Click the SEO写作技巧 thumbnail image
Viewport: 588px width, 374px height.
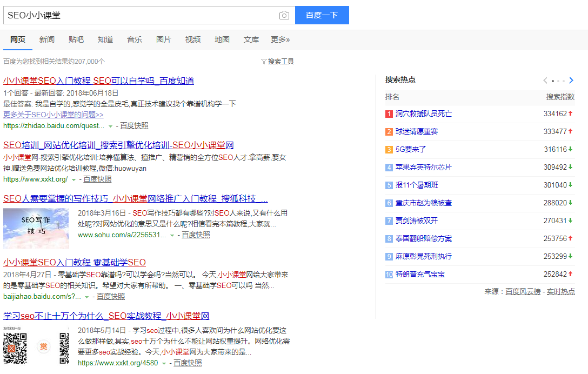[x=36, y=229]
